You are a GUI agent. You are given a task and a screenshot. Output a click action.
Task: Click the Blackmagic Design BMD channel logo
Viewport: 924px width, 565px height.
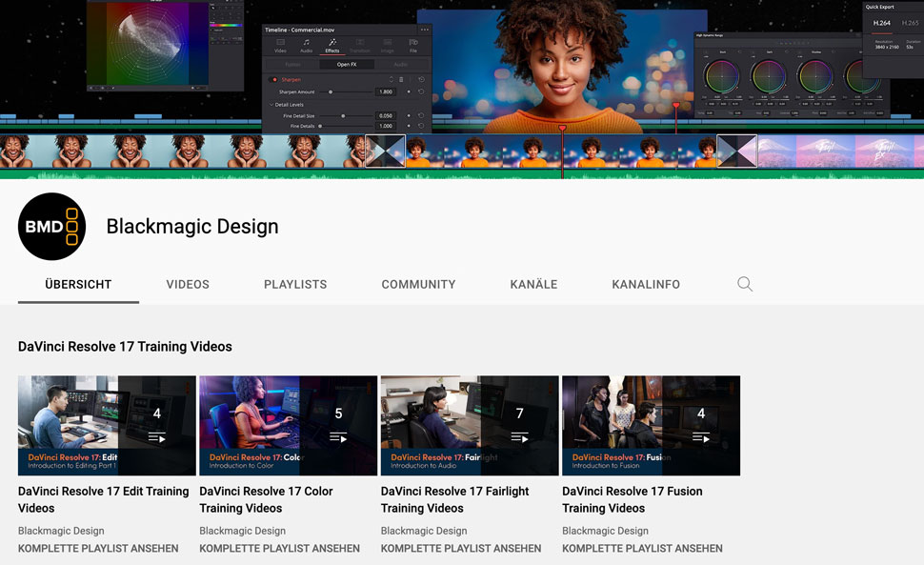[x=52, y=227]
